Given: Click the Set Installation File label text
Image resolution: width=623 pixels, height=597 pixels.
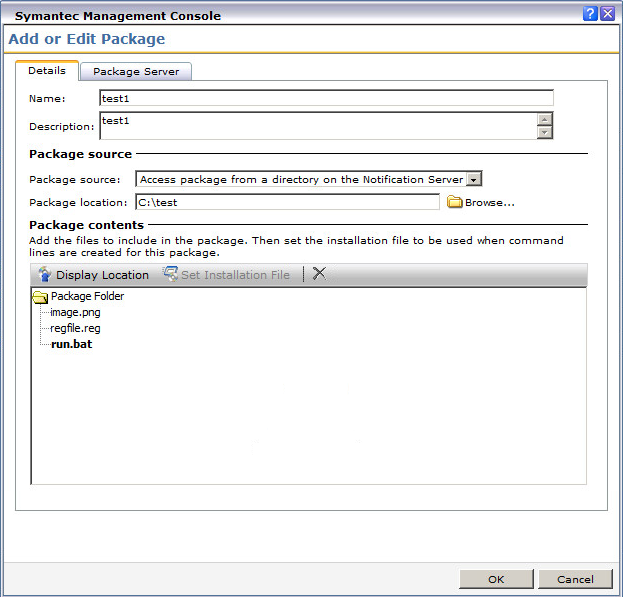Looking at the screenshot, I should click(x=236, y=275).
